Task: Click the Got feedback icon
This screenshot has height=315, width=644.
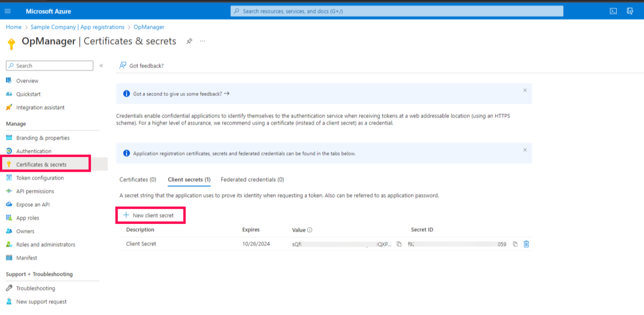Action: click(123, 65)
